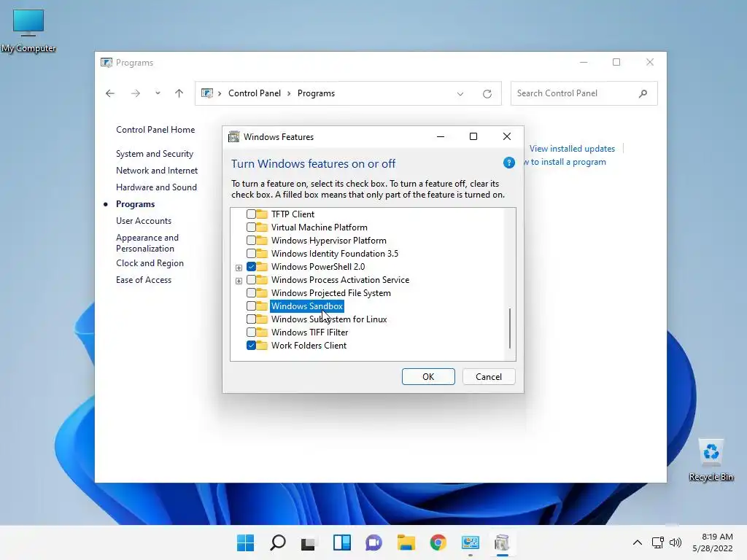This screenshot has height=560, width=747.
Task: Expand Windows PowerShell 2.0 node
Action: [x=239, y=268]
